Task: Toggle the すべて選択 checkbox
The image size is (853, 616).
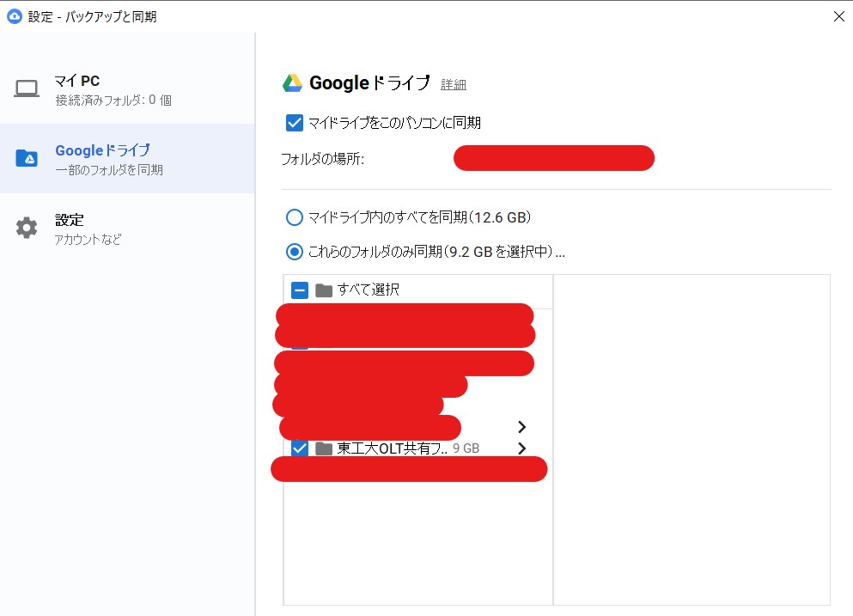Action: pyautogui.click(x=300, y=290)
